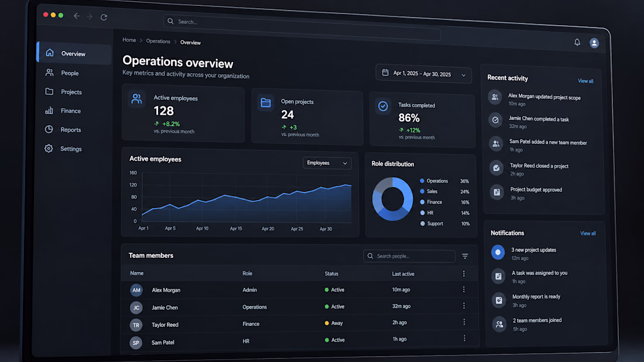This screenshot has height=362, width=644.
Task: Click the Tasks completed checkmark icon
Action: coord(383,106)
